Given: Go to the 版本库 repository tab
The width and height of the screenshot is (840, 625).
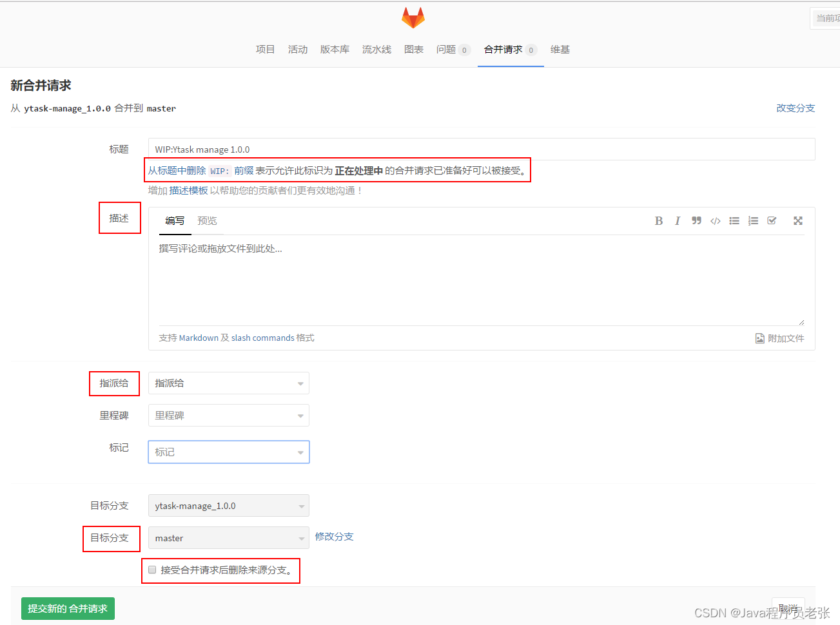Looking at the screenshot, I should point(335,50).
